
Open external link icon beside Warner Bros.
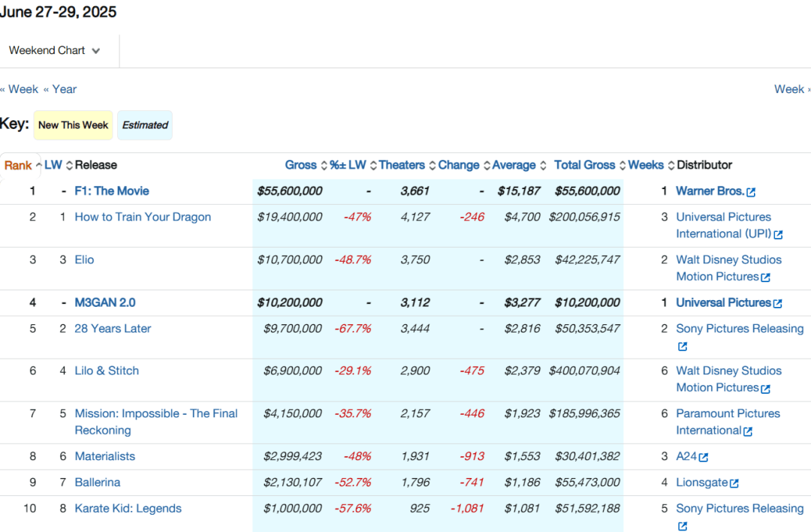coord(751,192)
